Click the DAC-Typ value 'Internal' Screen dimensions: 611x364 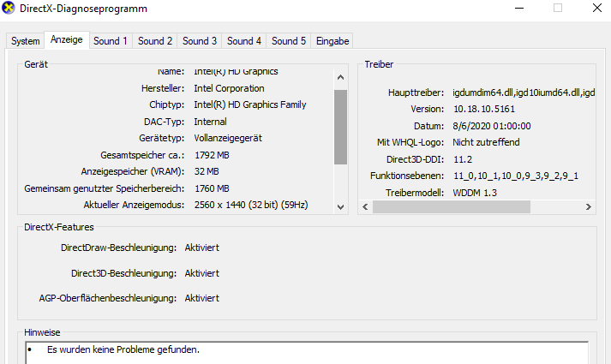click(x=211, y=122)
